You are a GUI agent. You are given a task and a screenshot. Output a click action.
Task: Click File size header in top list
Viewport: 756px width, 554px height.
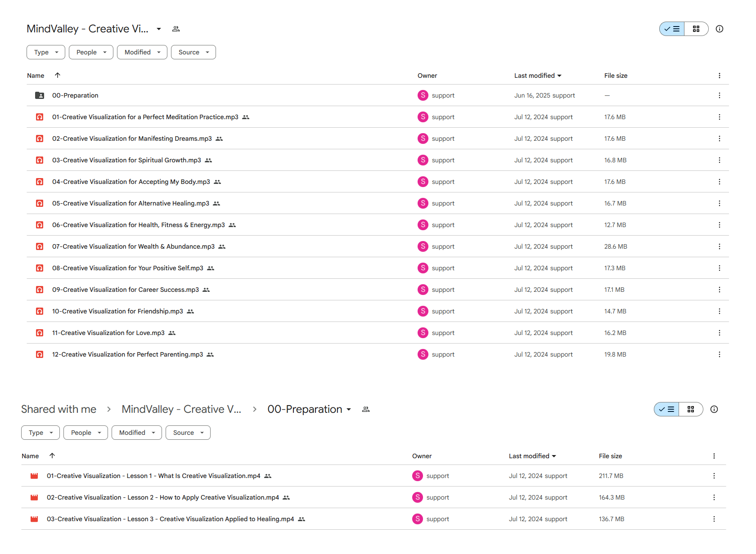click(616, 76)
